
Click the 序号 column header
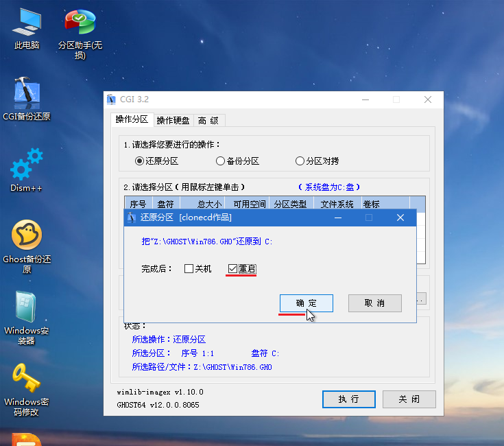(139, 204)
